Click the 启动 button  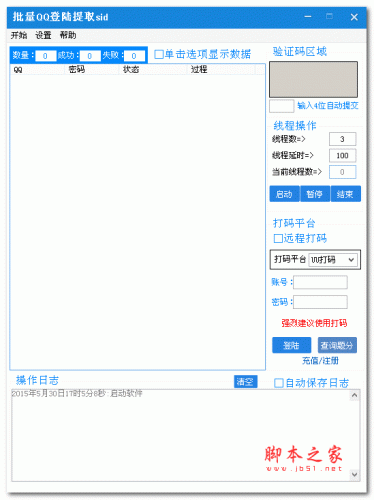click(284, 194)
